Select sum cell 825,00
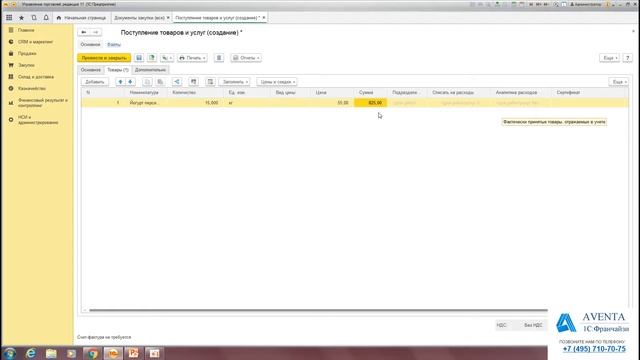Screen dimensions: 640x360 [371, 103]
